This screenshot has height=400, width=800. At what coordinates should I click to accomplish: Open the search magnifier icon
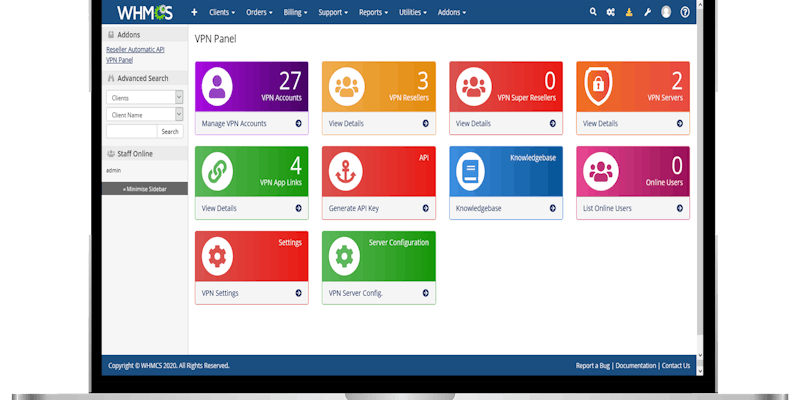[x=593, y=12]
